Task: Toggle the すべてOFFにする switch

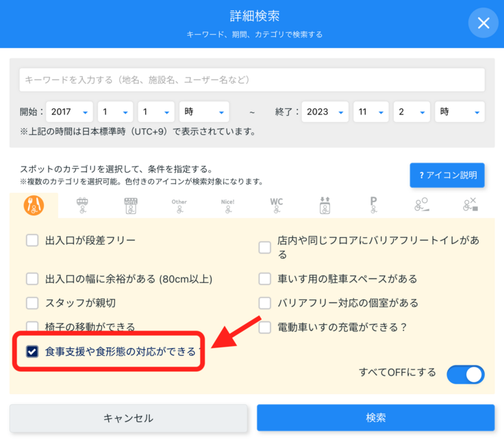Action: tap(465, 374)
